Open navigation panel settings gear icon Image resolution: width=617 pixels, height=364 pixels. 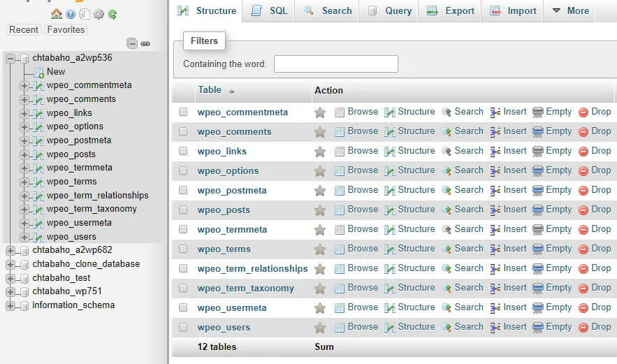pos(99,14)
